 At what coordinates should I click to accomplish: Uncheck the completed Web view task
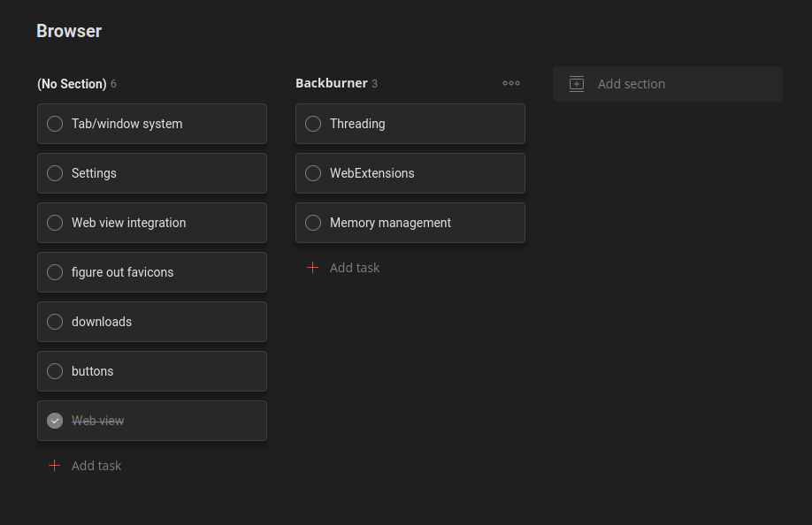point(55,421)
